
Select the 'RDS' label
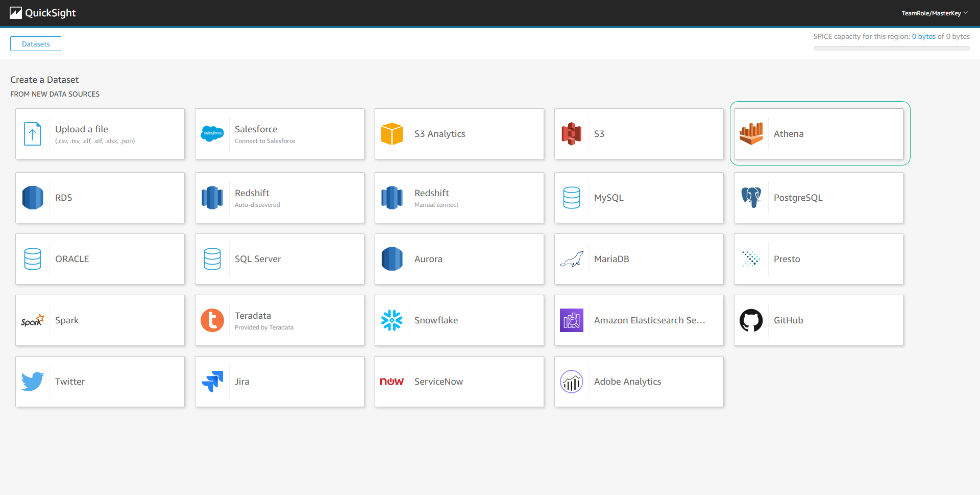(64, 198)
